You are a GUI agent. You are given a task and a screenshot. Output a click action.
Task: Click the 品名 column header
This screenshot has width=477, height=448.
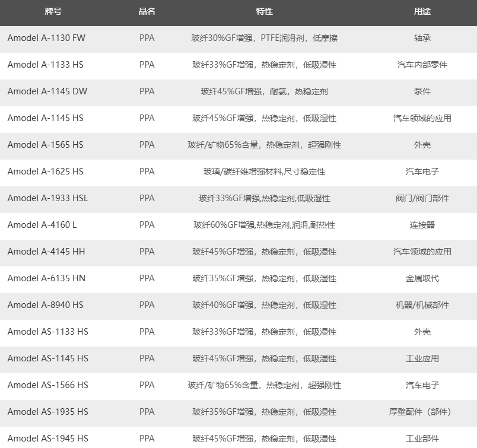[x=147, y=12]
